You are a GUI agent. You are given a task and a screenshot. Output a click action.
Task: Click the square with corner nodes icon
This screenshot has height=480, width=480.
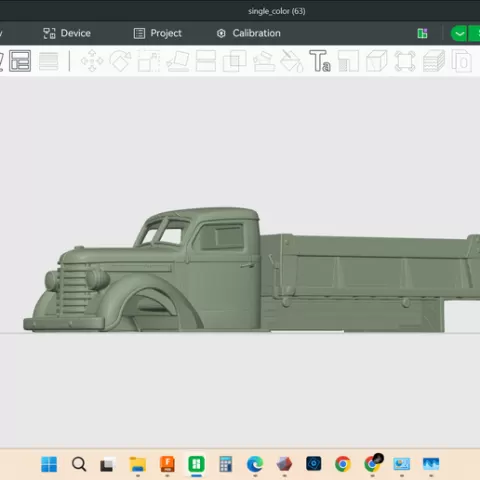pyautogui.click(x=405, y=61)
